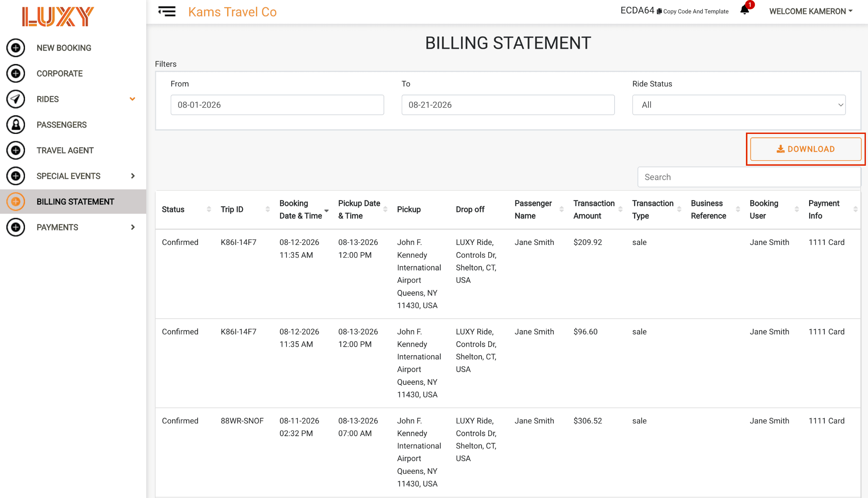This screenshot has height=498, width=868.
Task: Click the Travel Agent plus icon
Action: tap(16, 150)
